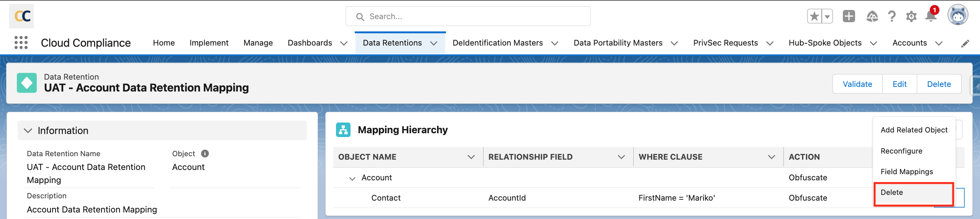Open the favorites list dropdown arrow
Viewport: 980px width, 219px height.
click(x=828, y=16)
